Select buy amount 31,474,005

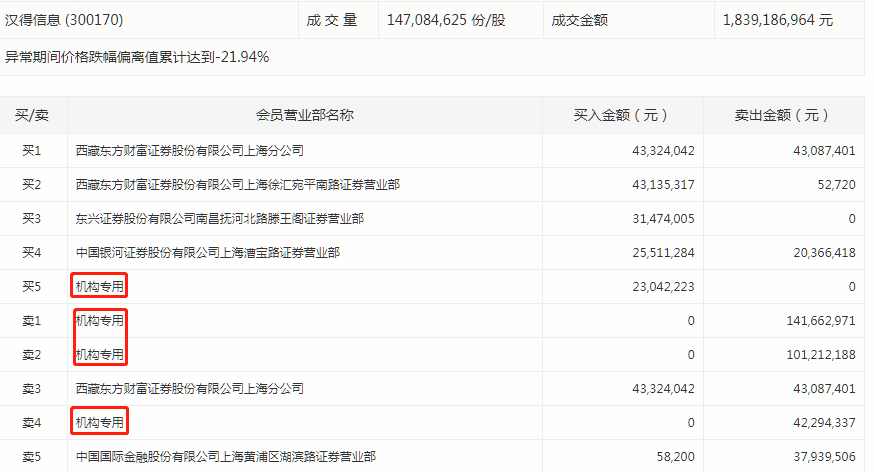663,218
